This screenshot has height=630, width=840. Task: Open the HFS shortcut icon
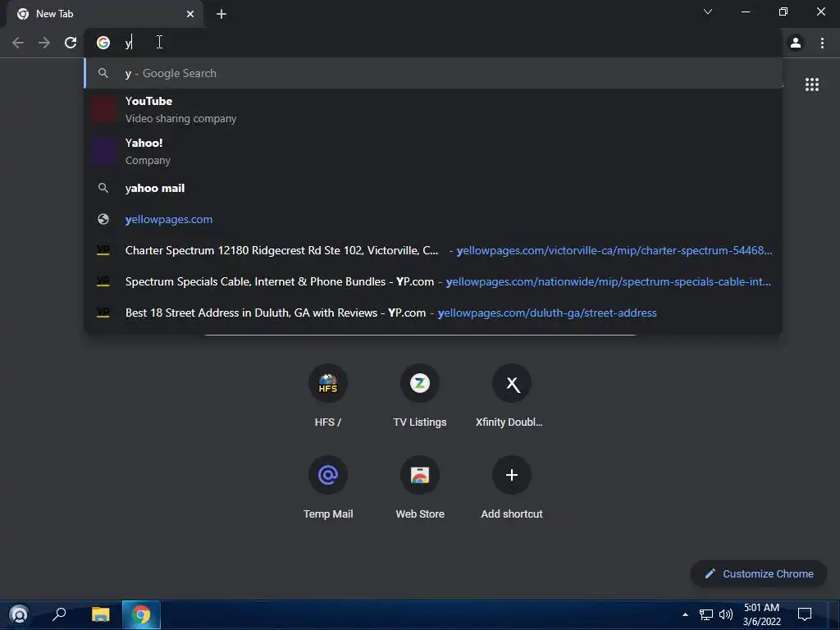[328, 383]
